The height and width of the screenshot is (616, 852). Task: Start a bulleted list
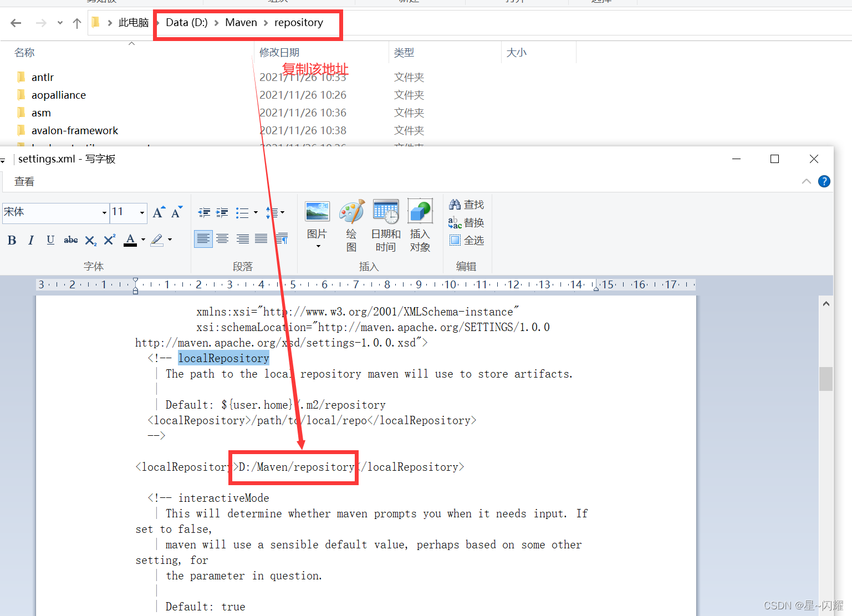242,212
